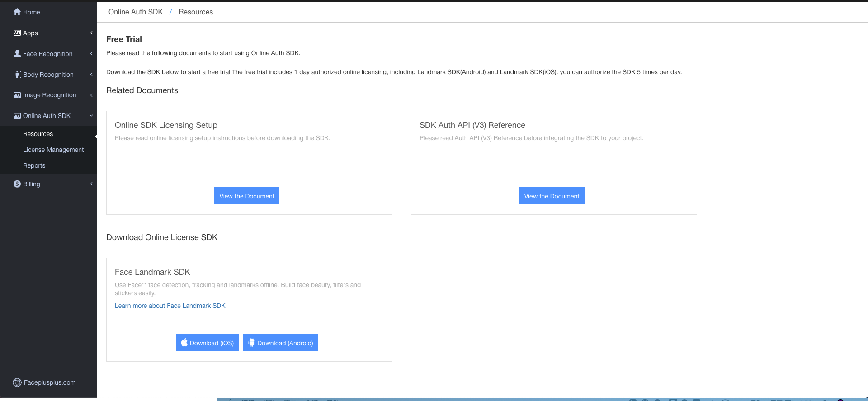Click the Online Auth SDK sidebar icon
The image size is (868, 401).
(x=17, y=116)
